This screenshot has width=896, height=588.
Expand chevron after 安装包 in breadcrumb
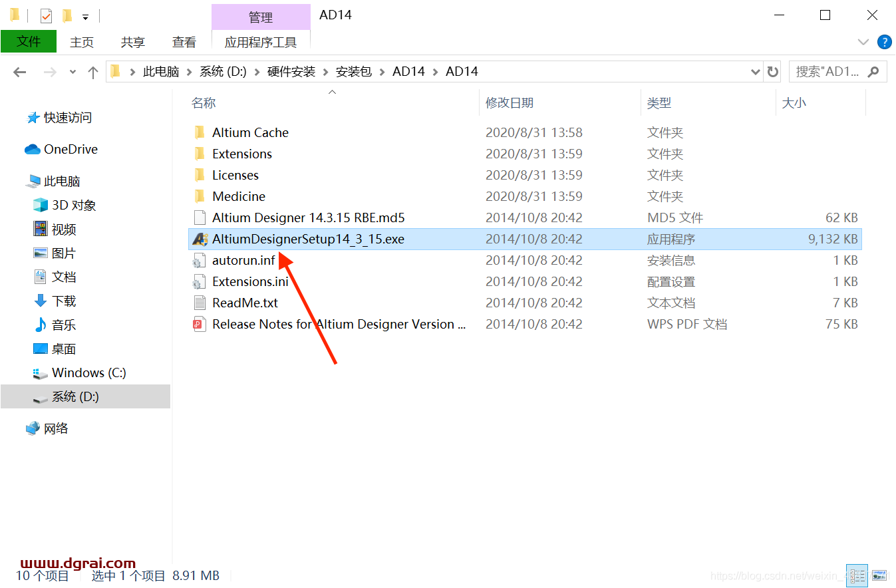pos(382,72)
